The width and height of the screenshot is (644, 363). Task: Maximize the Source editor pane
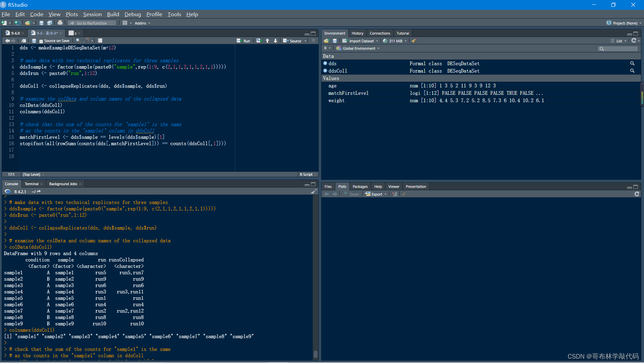(313, 34)
